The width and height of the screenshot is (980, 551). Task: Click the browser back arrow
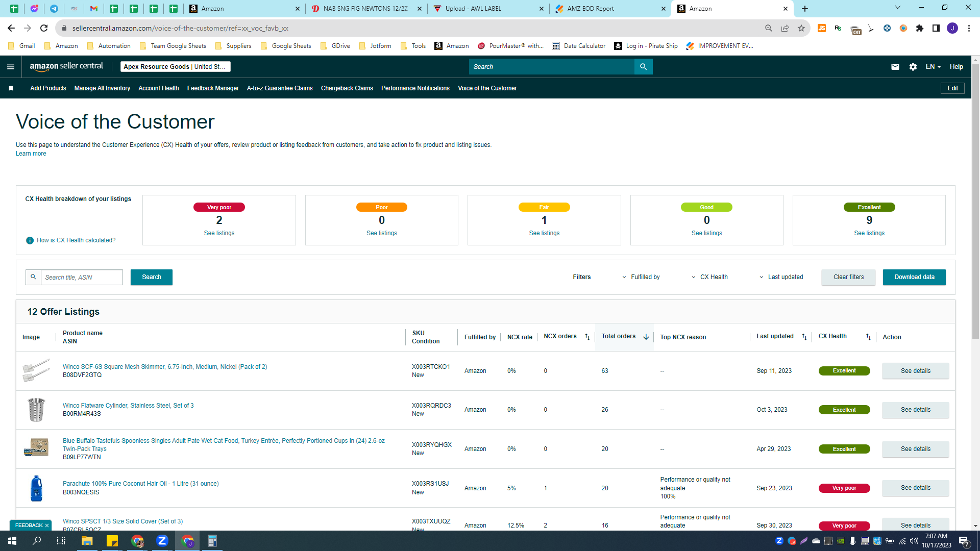[11, 28]
